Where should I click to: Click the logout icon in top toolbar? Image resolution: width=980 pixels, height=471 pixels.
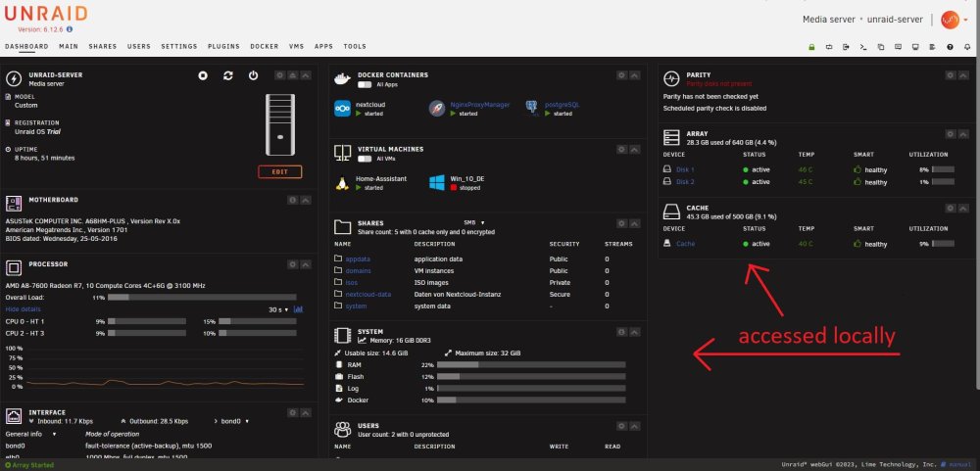click(847, 47)
